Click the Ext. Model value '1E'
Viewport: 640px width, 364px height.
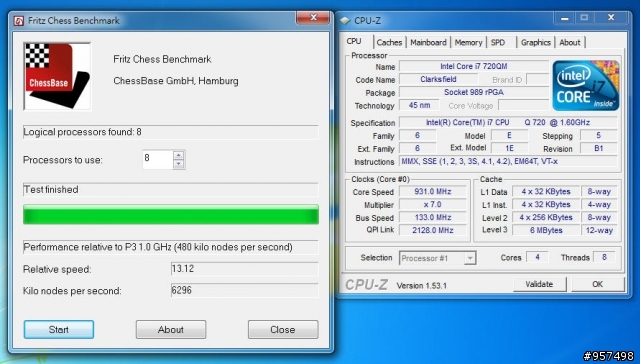click(x=509, y=148)
